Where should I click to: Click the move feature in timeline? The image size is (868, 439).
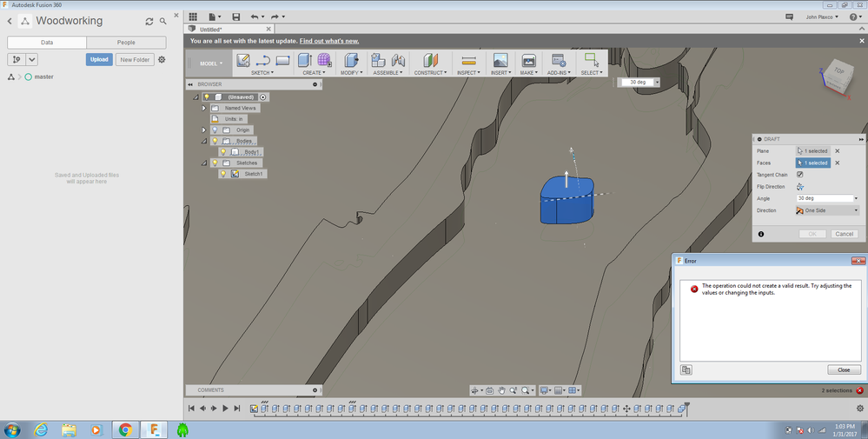626,409
